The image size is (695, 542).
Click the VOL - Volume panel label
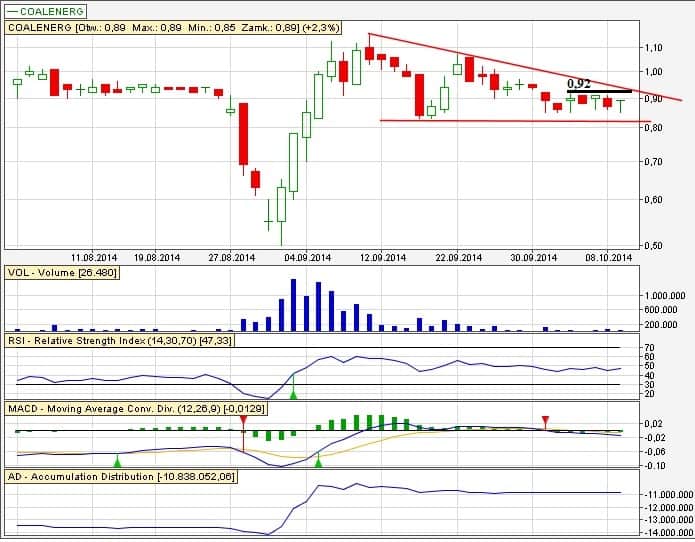click(x=62, y=272)
